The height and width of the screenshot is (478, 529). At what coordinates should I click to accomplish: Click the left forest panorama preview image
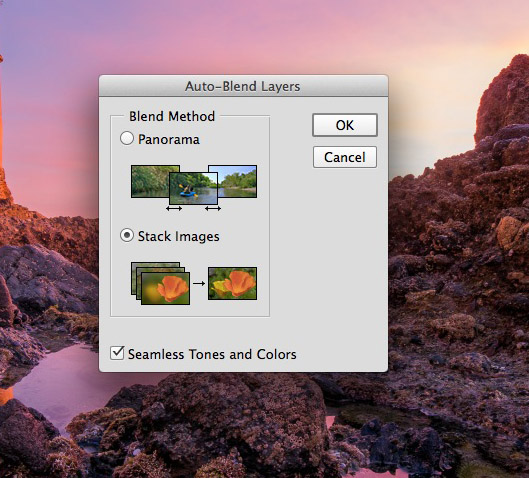150,181
